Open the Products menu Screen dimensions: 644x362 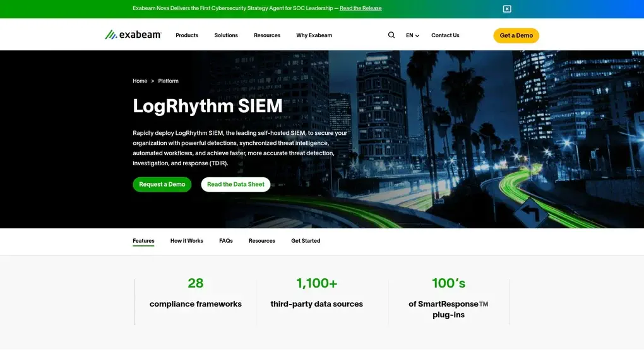187,35
